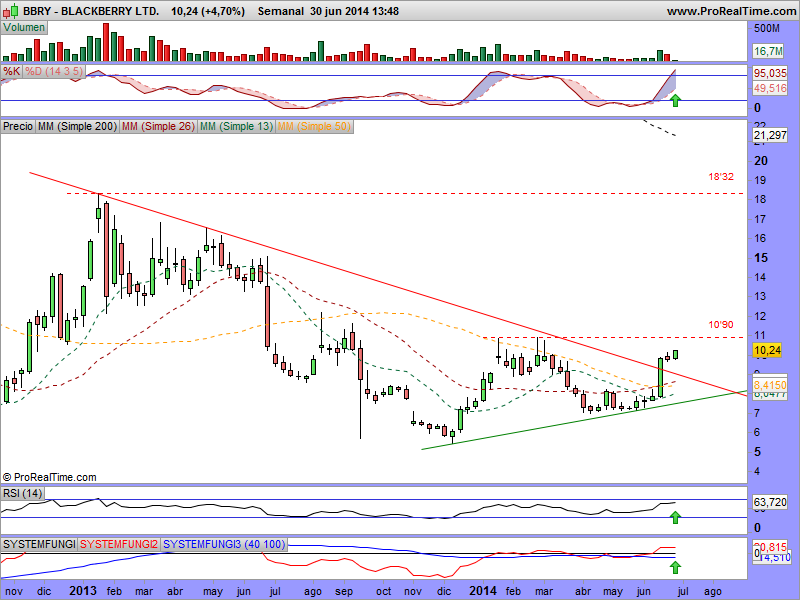Click the www.ProRealTime.com link
800x600 pixels.
(x=732, y=11)
